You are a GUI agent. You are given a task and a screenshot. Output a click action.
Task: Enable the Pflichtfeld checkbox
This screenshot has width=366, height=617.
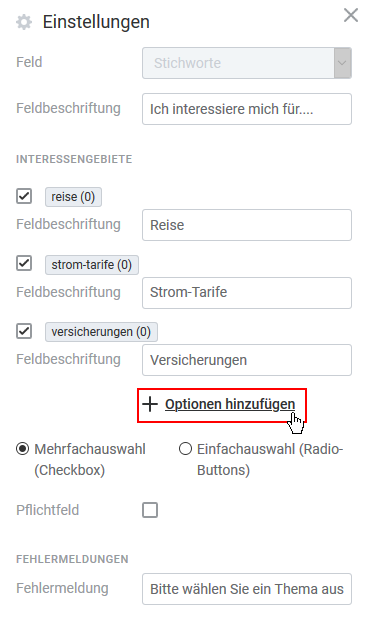pyautogui.click(x=150, y=510)
